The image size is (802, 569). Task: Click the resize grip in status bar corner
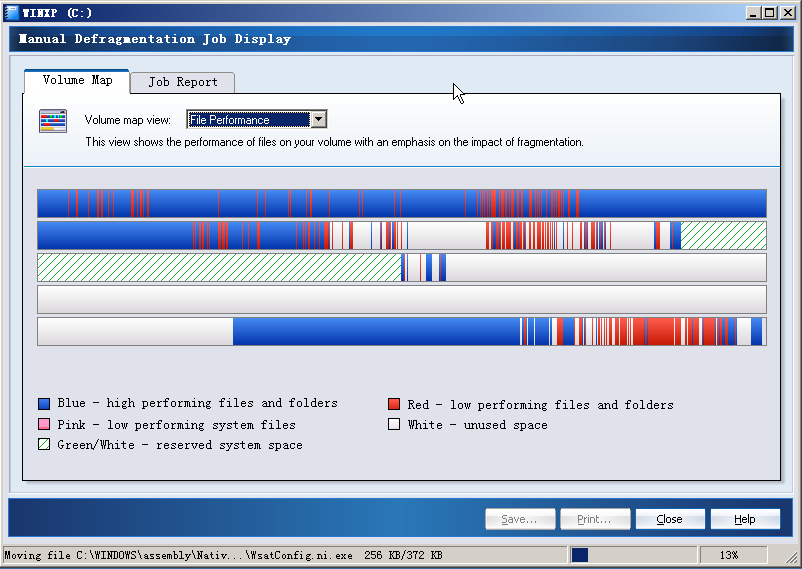click(x=791, y=557)
